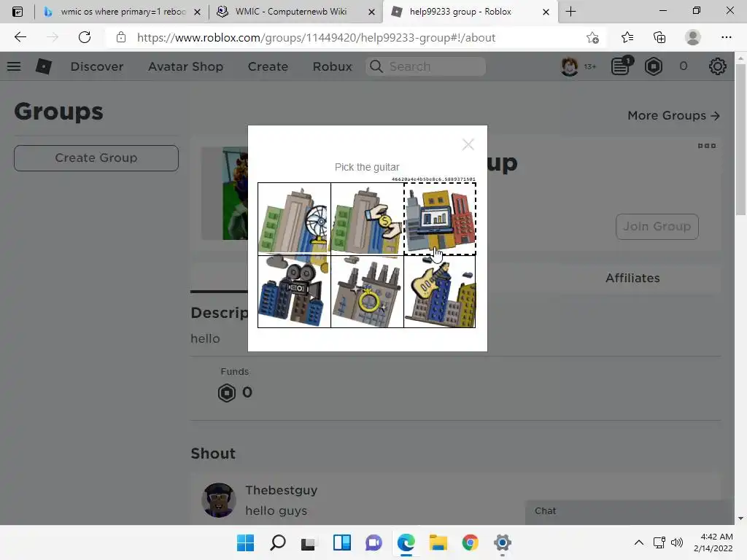
Task: Open Avatar Shop in Roblox navigation
Action: (x=185, y=66)
